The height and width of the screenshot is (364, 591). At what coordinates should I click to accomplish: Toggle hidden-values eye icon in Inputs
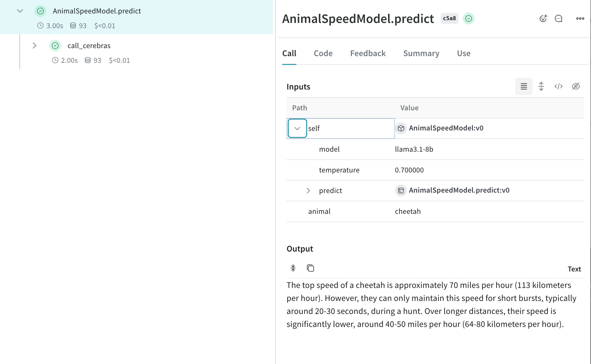tap(576, 86)
